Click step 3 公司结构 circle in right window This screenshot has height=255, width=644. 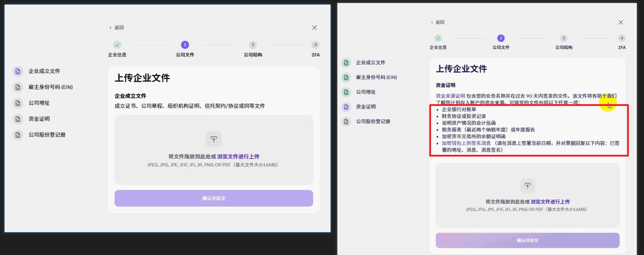pyautogui.click(x=564, y=38)
